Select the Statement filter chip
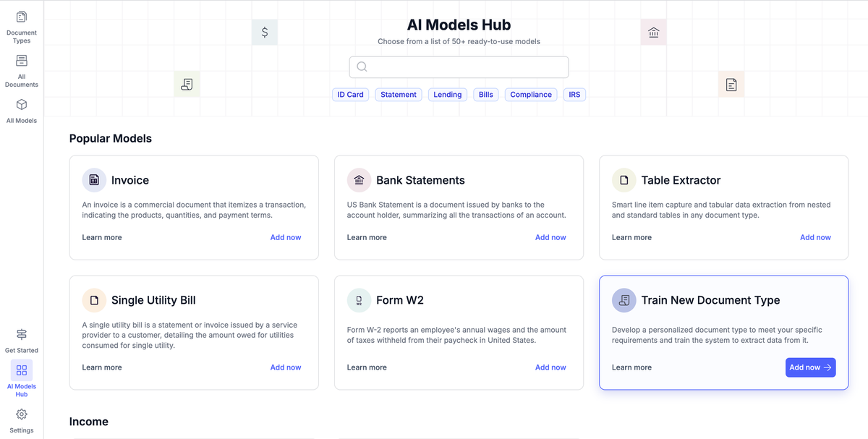The image size is (868, 439). click(x=398, y=94)
